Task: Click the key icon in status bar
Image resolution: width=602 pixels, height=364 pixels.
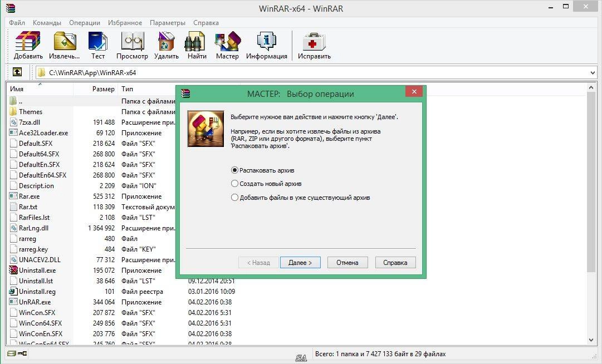Action: coord(22,353)
